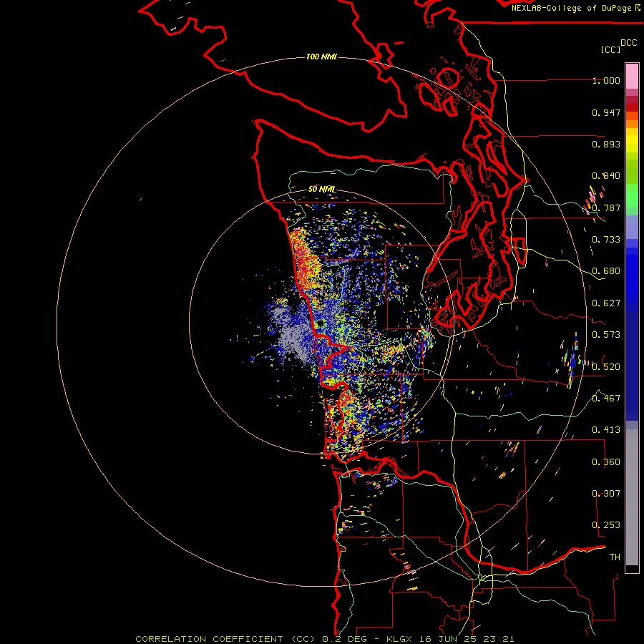
Task: Select the 0.840 scale value
Action: pyautogui.click(x=606, y=176)
